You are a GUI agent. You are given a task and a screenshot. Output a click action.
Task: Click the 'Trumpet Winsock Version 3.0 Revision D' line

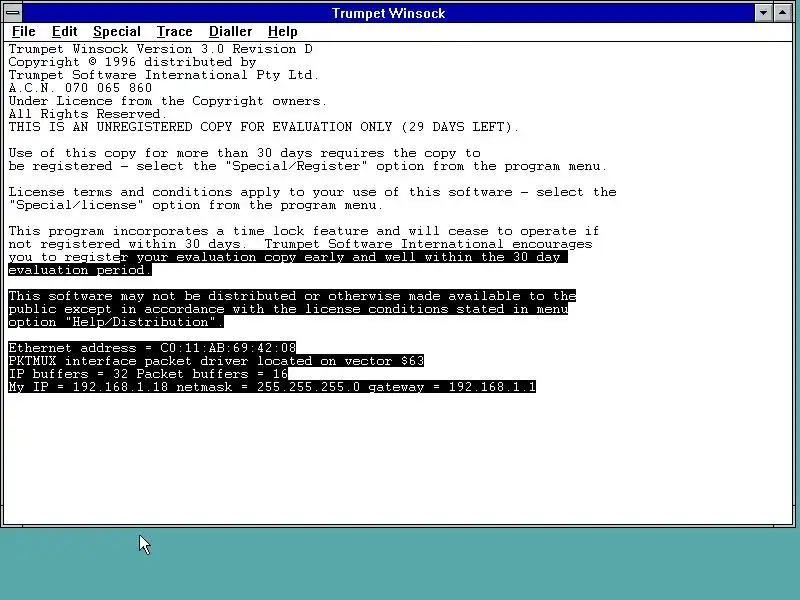tap(160, 49)
